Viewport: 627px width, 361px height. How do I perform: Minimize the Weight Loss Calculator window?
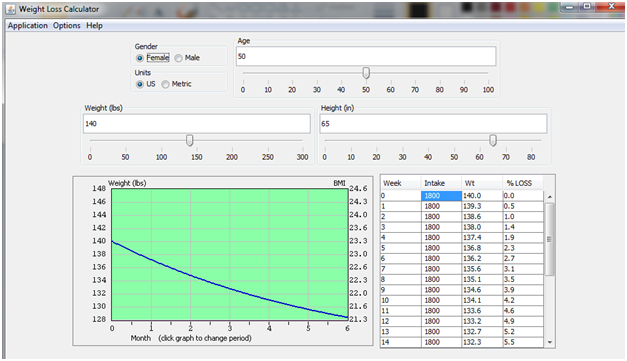[x=569, y=7]
